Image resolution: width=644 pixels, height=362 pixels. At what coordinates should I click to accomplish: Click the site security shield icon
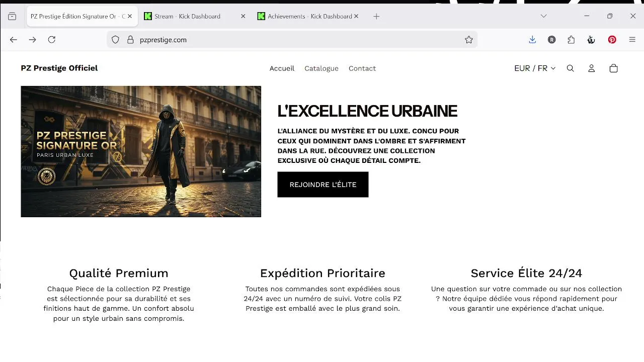click(115, 40)
